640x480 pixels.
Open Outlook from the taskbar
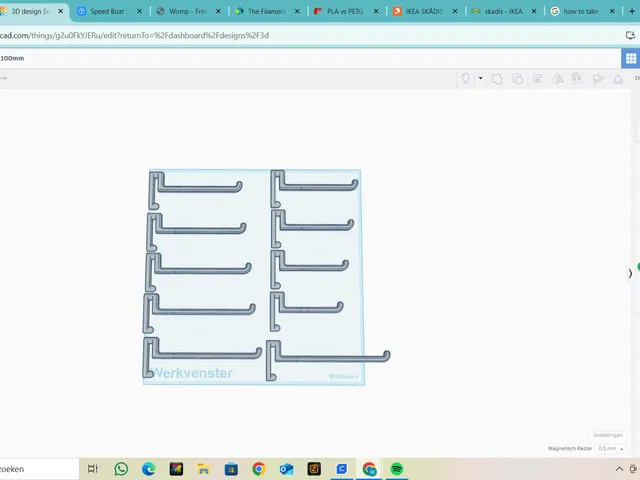[x=287, y=469]
